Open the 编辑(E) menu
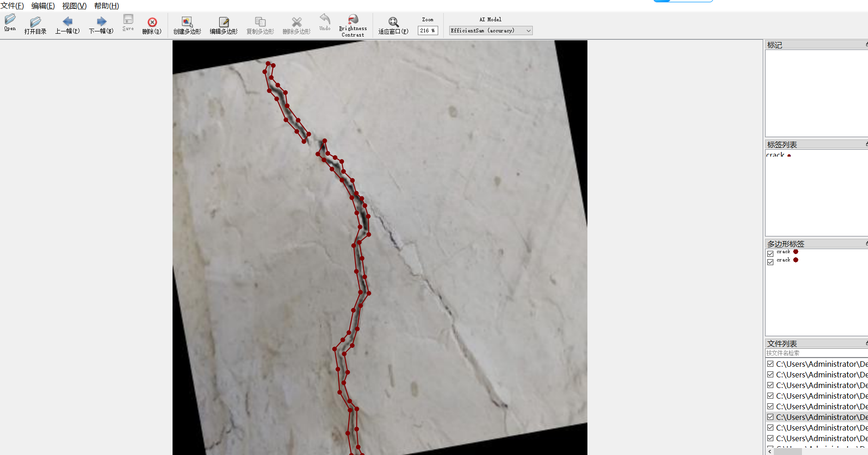The width and height of the screenshot is (868, 455). click(x=43, y=6)
